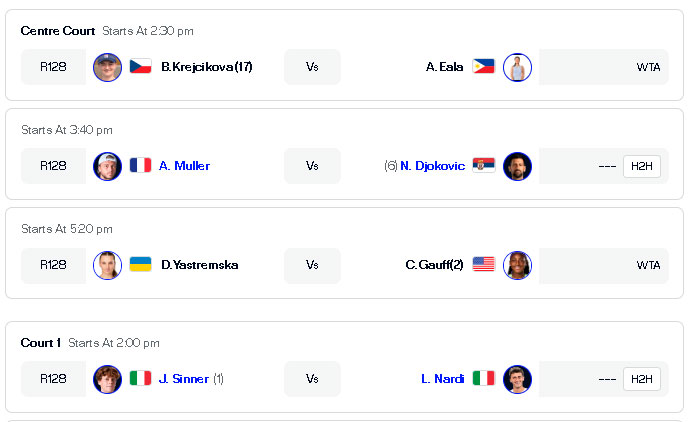Viewport: 691px width, 422px height.
Task: Click B. Krejcikova's player photo
Action: pyautogui.click(x=107, y=67)
